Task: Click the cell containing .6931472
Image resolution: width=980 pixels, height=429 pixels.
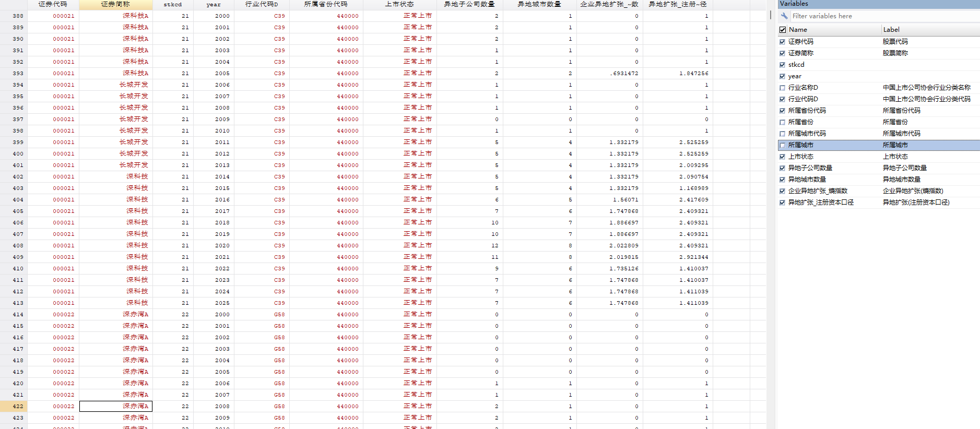Action: 609,73
